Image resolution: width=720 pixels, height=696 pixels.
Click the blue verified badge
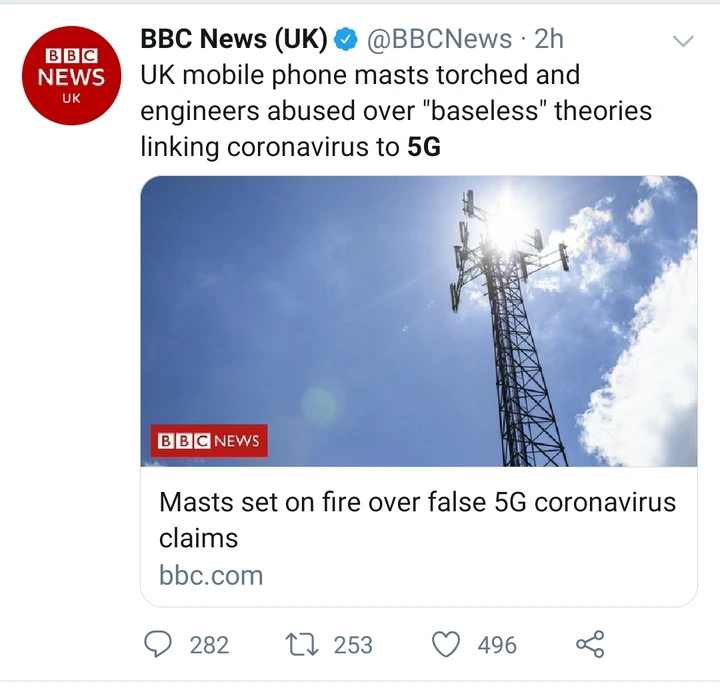(x=346, y=39)
